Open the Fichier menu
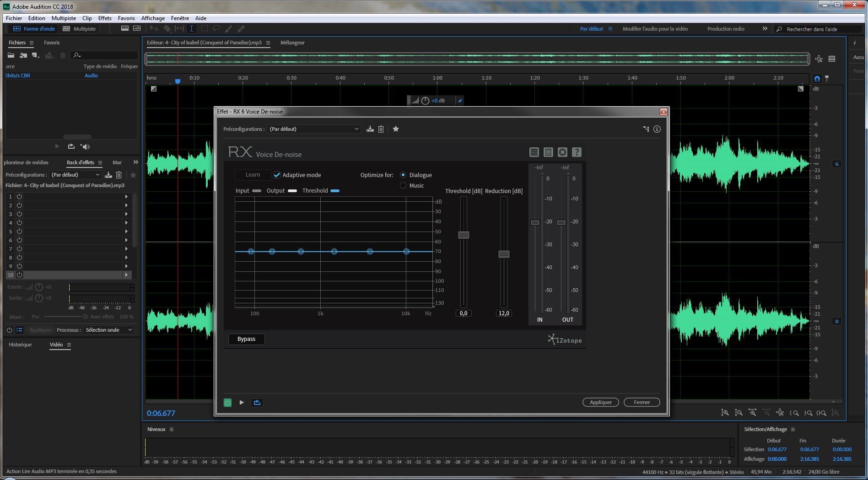Screen dimensions: 868x480 click(x=14, y=18)
